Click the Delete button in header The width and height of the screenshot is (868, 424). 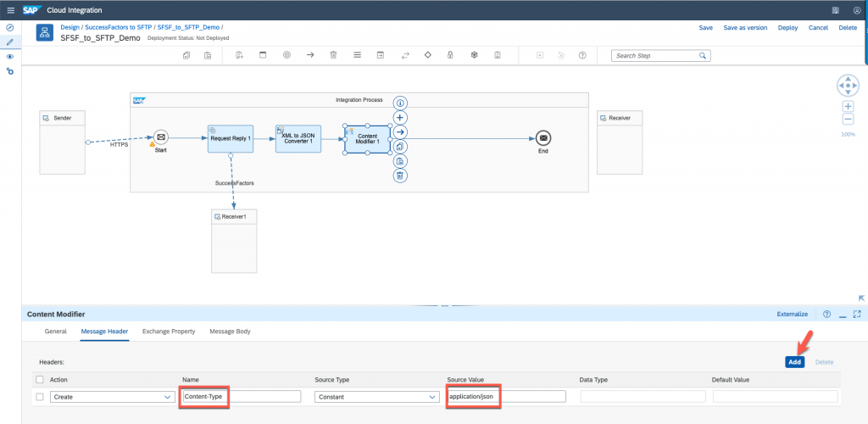[x=848, y=28]
